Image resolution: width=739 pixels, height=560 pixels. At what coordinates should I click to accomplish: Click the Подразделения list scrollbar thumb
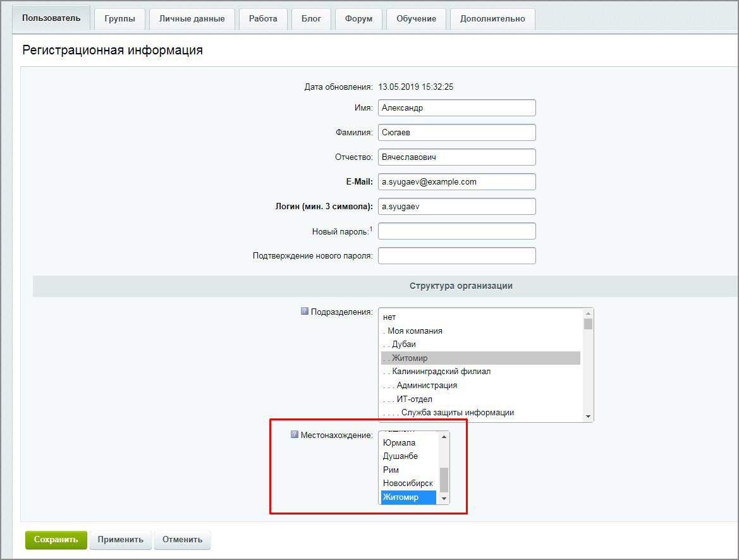(588, 324)
